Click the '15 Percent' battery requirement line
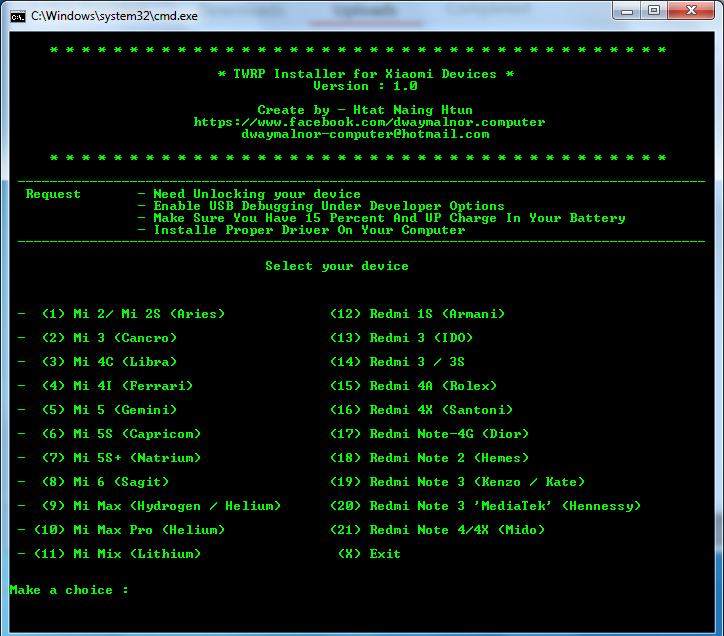The height and width of the screenshot is (636, 724). pyautogui.click(x=389, y=218)
